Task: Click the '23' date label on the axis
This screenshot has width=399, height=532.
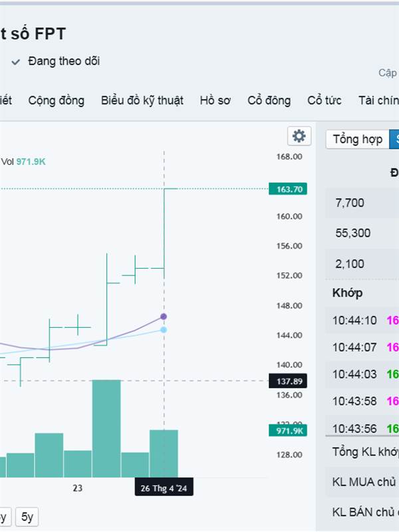Action: 77,488
